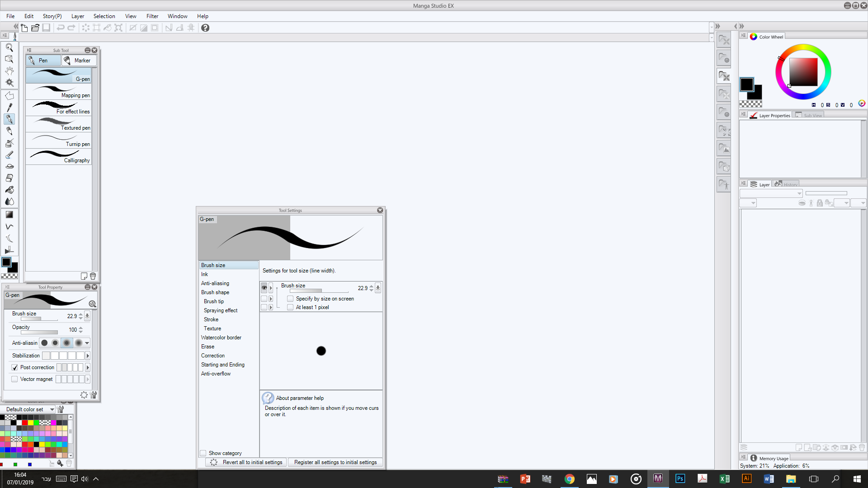This screenshot has height=488, width=868.
Task: Switch to the Marker sub tool tab
Action: (79, 61)
